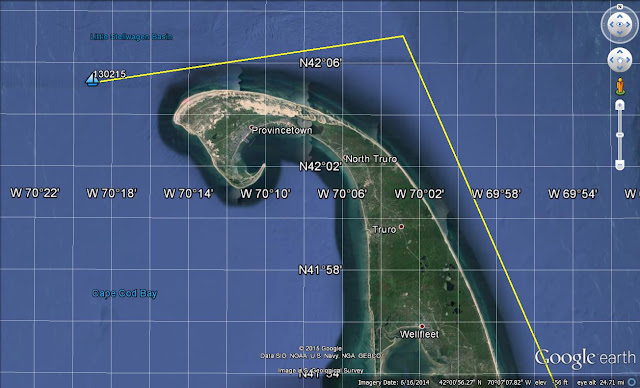Click the Truro place label
The image size is (640, 388).
384,230
